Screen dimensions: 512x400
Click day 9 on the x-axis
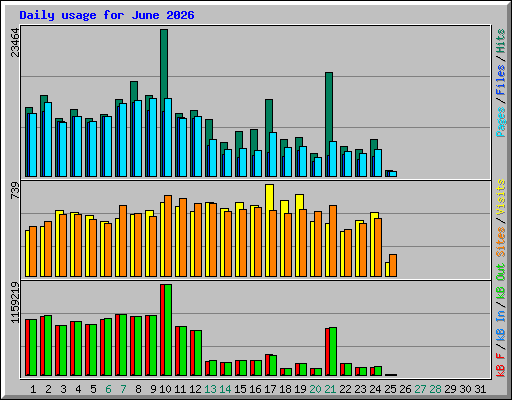coord(153,389)
